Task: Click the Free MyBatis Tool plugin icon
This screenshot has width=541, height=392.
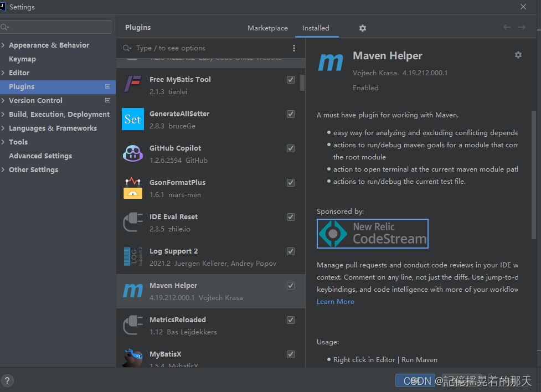Action: pos(133,85)
